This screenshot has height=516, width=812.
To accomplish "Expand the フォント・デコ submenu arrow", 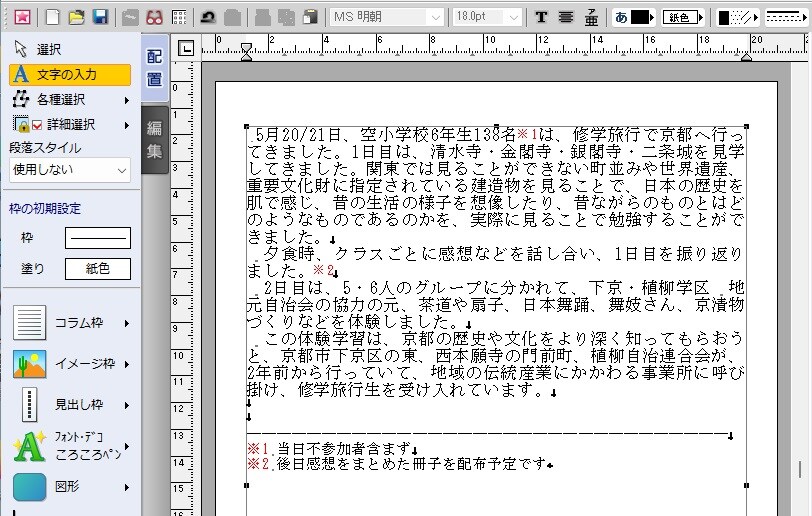I will pyautogui.click(x=126, y=446).
